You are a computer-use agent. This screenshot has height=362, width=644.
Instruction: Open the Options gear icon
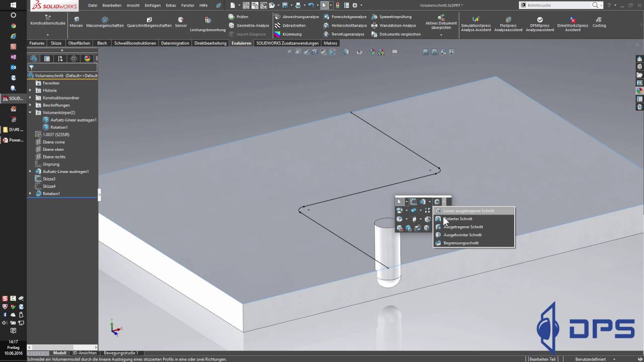(x=355, y=5)
